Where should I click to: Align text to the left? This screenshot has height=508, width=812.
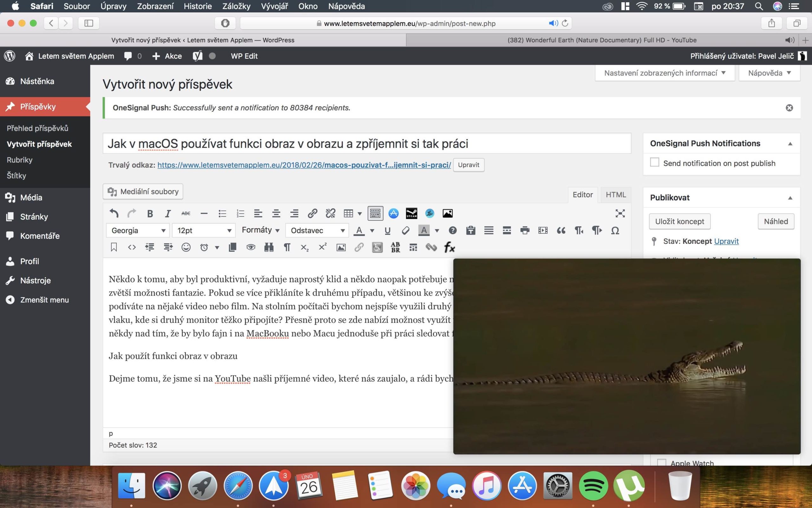(x=258, y=213)
